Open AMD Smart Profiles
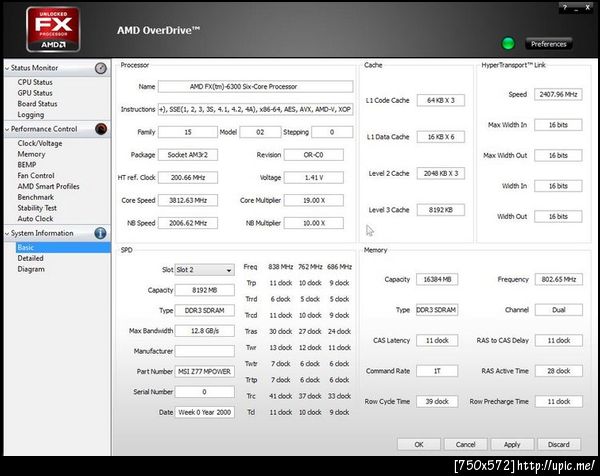 point(48,186)
